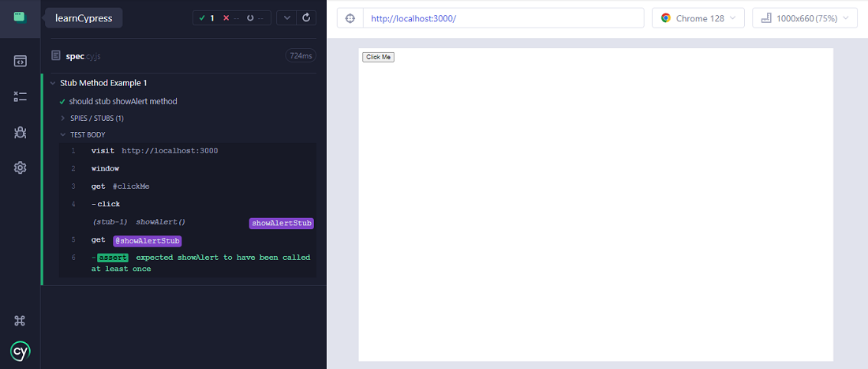The height and width of the screenshot is (369, 868).
Task: Open the Debug bug sidebar icon
Action: [20, 133]
